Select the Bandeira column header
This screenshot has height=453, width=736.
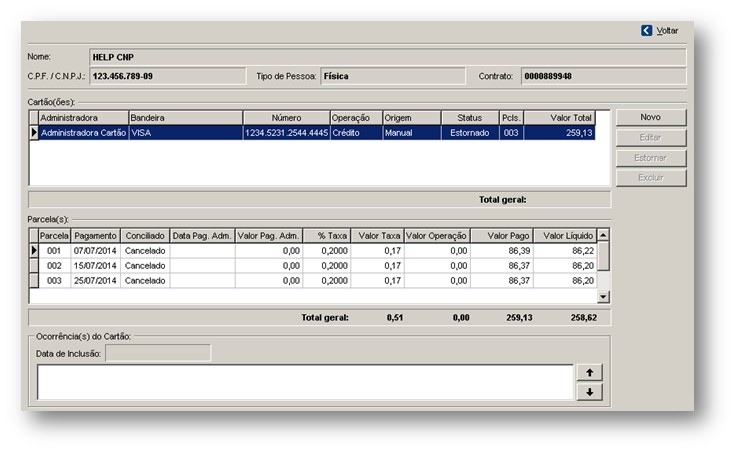[x=186, y=118]
